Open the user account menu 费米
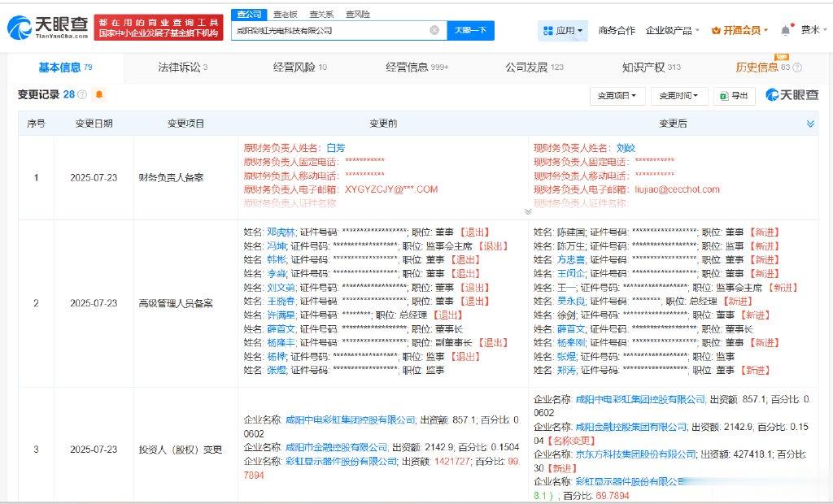The image size is (833, 504). tap(813, 30)
